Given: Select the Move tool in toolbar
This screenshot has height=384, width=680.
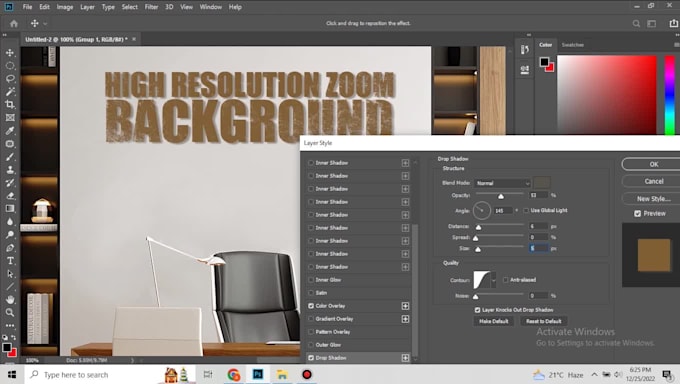Looking at the screenshot, I should (10, 53).
